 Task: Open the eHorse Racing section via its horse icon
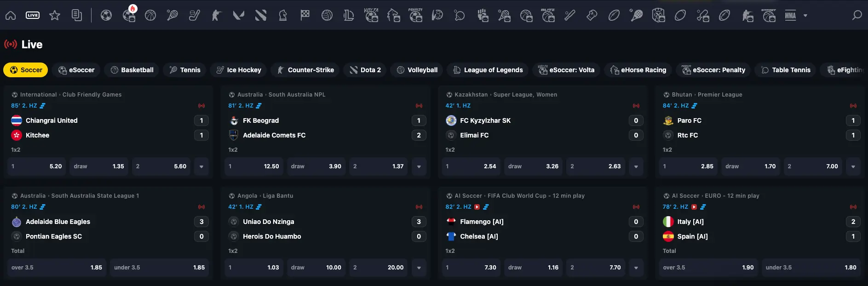394,15
